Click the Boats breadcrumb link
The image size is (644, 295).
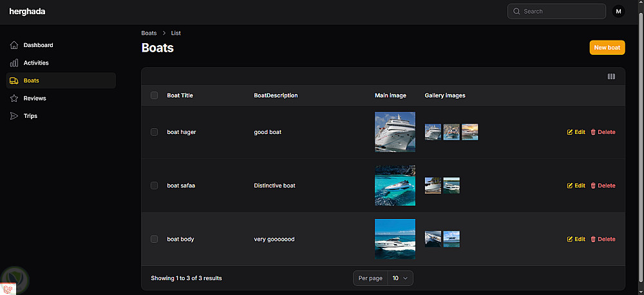click(149, 33)
